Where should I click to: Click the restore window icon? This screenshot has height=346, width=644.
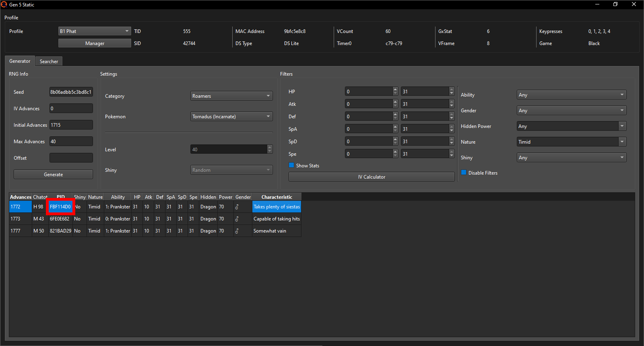(x=615, y=4)
